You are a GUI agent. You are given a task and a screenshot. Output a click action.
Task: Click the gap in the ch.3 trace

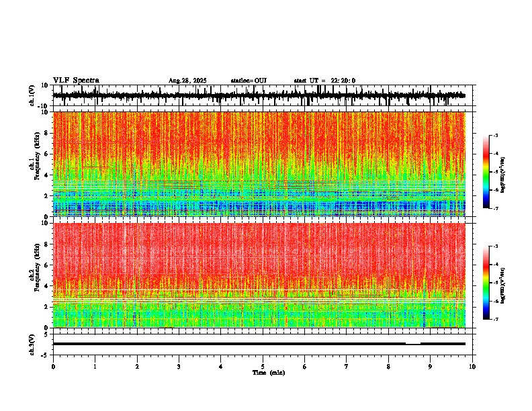tap(413, 344)
